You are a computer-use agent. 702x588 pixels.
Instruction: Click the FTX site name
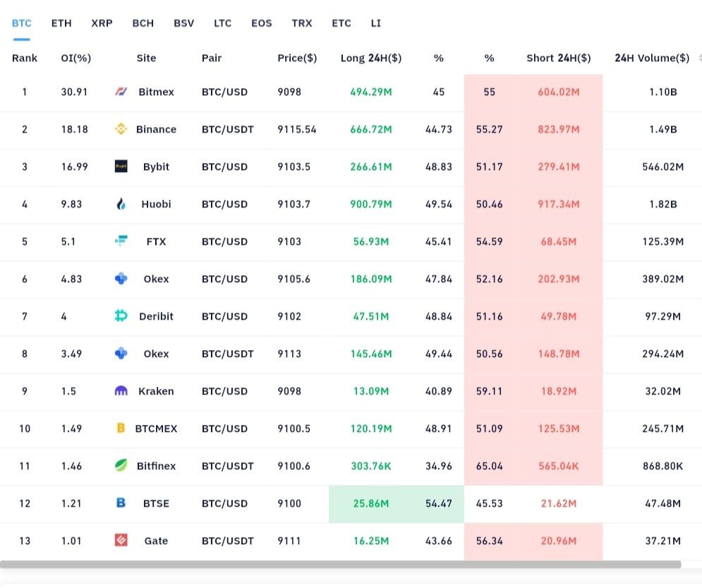point(156,241)
